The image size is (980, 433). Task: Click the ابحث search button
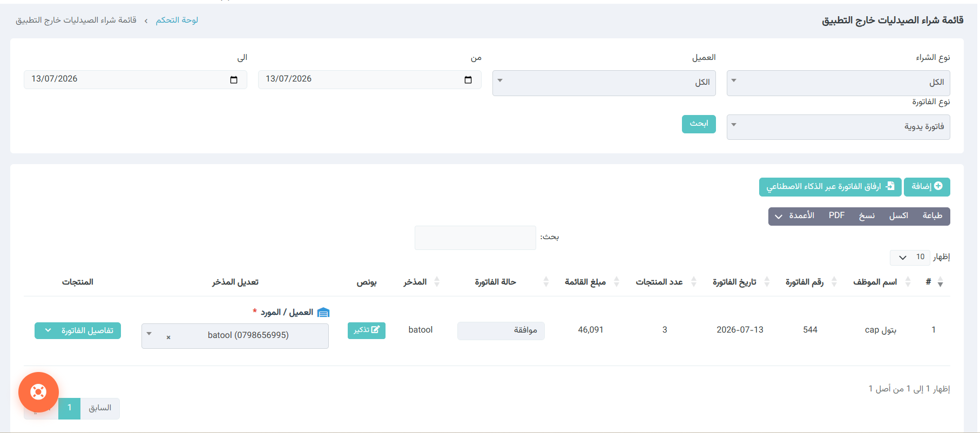pos(699,124)
